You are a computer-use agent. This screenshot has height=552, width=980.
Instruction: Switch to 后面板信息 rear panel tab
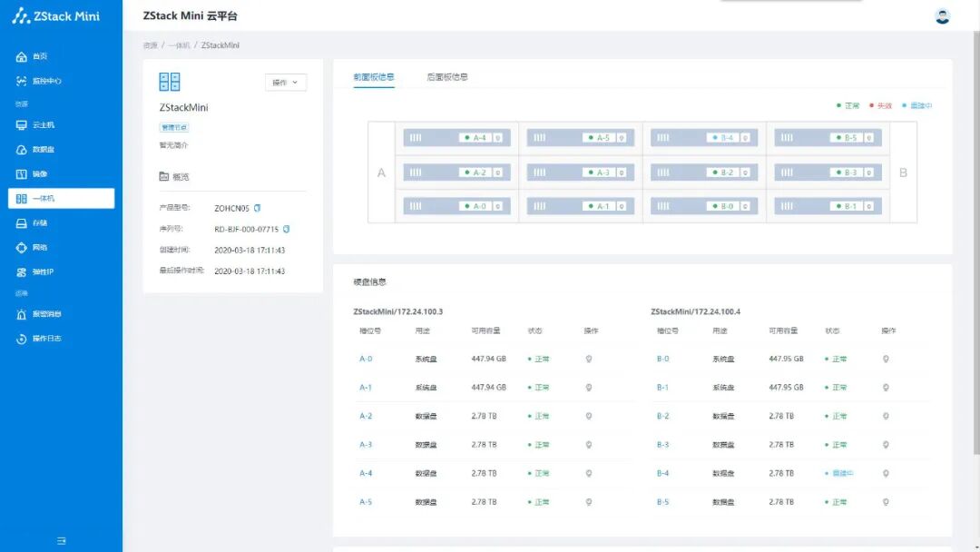pos(446,77)
